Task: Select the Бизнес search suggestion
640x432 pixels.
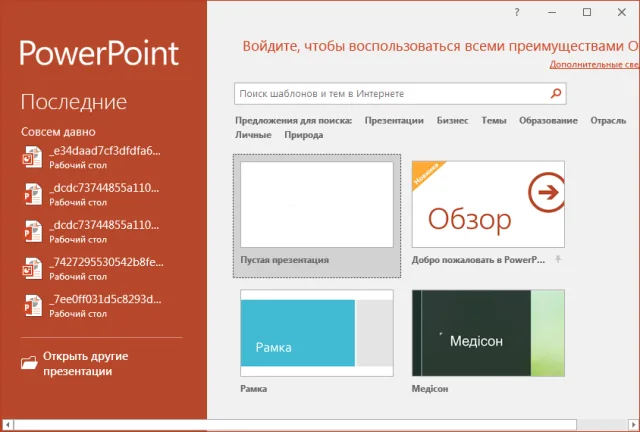Action: 452,120
